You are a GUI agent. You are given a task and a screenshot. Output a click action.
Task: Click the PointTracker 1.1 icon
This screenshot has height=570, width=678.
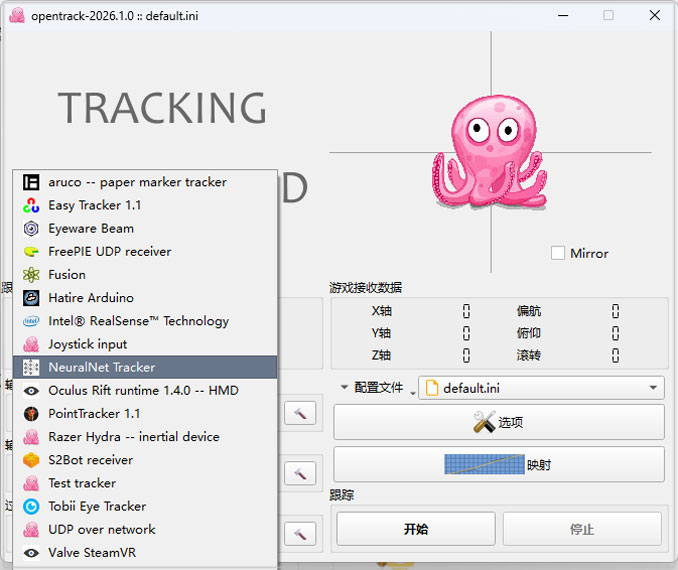[x=31, y=413]
